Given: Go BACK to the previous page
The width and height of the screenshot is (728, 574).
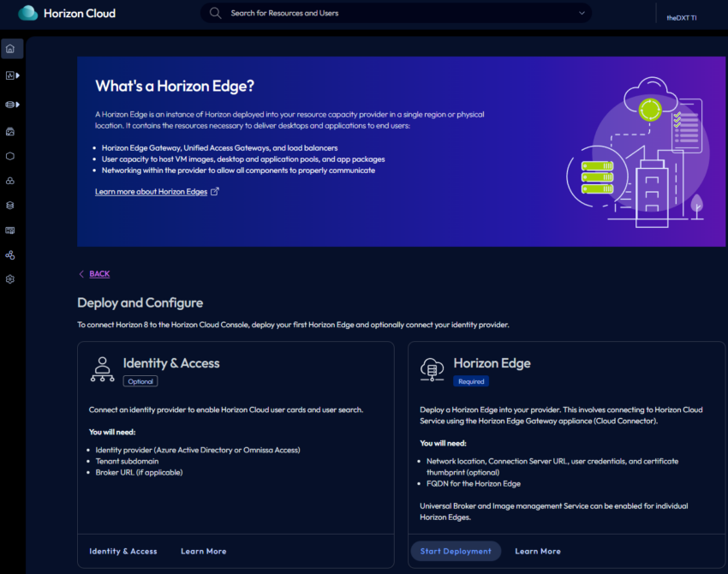Looking at the screenshot, I should pos(99,273).
